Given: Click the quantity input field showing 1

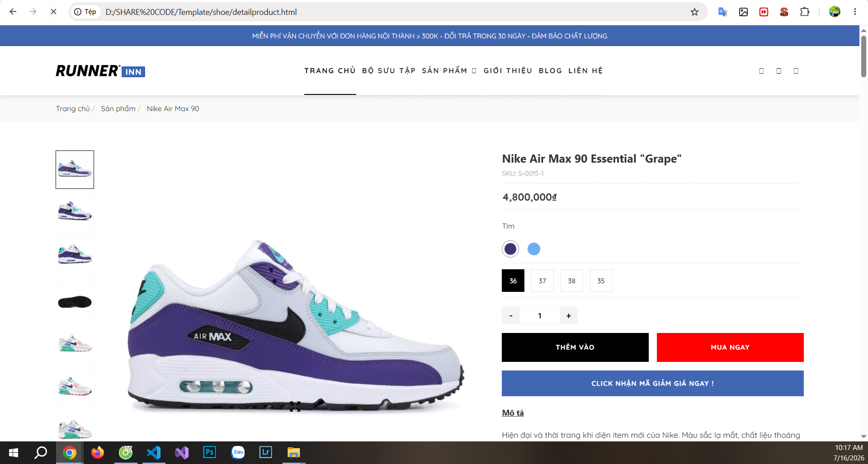Looking at the screenshot, I should pyautogui.click(x=540, y=315).
